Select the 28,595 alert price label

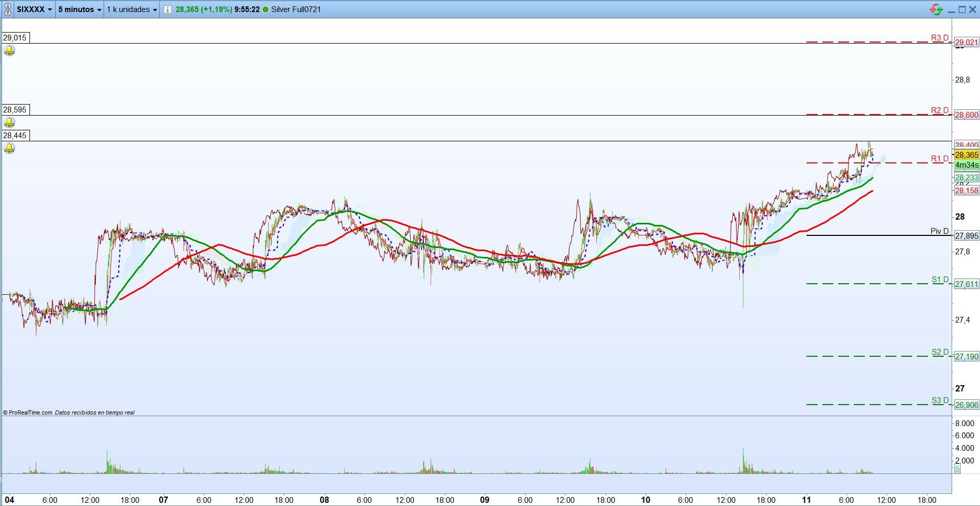[x=15, y=110]
